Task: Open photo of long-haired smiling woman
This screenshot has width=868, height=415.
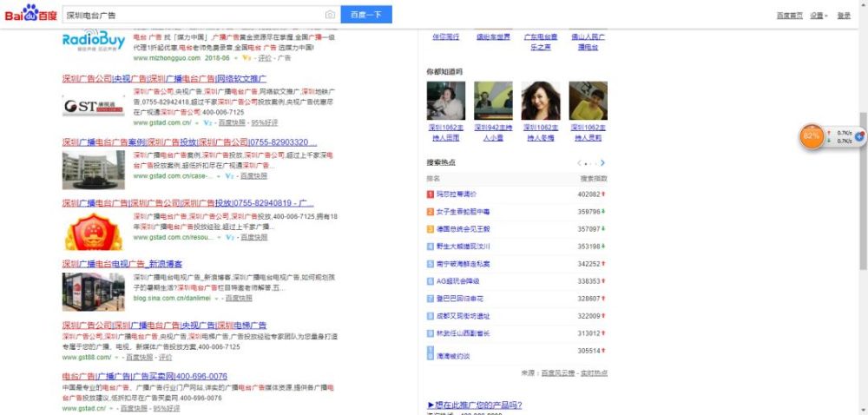Action: click(541, 101)
